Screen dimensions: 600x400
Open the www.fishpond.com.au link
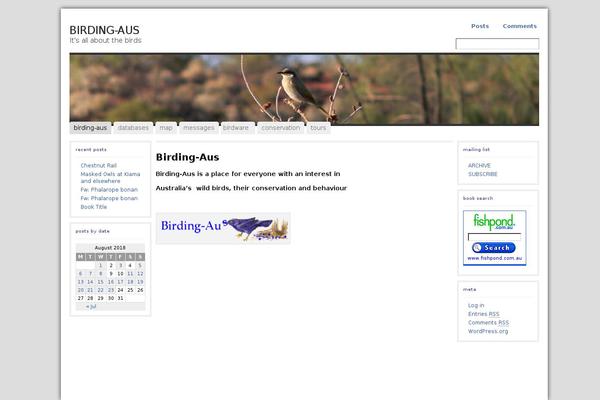(x=494, y=258)
